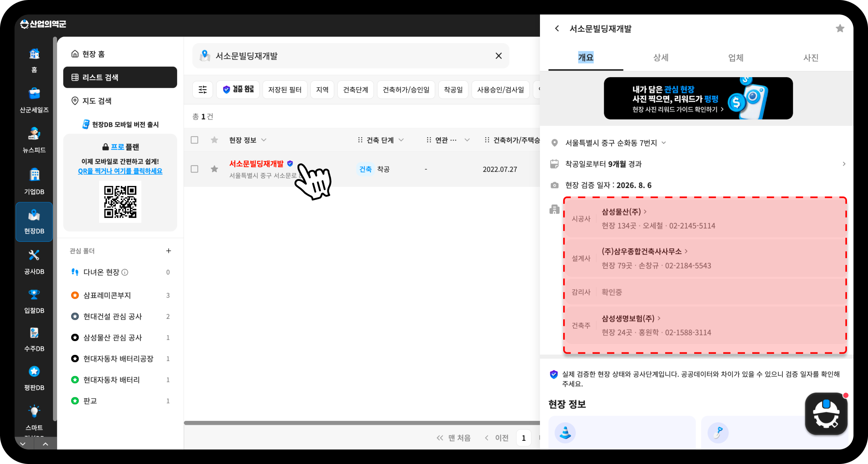Click the QR을 찍거나 여기를 클릭하세요 link
Screen dimensions: 868x464
(x=120, y=171)
